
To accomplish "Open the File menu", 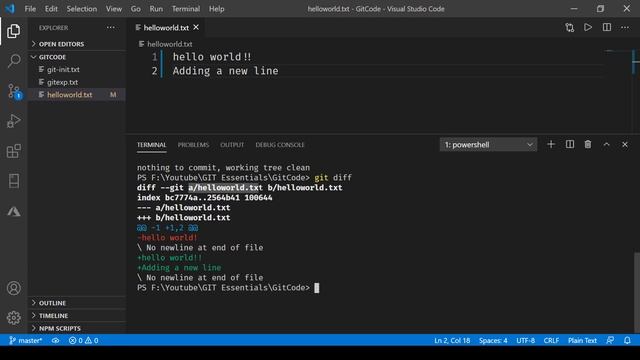I will [30, 9].
